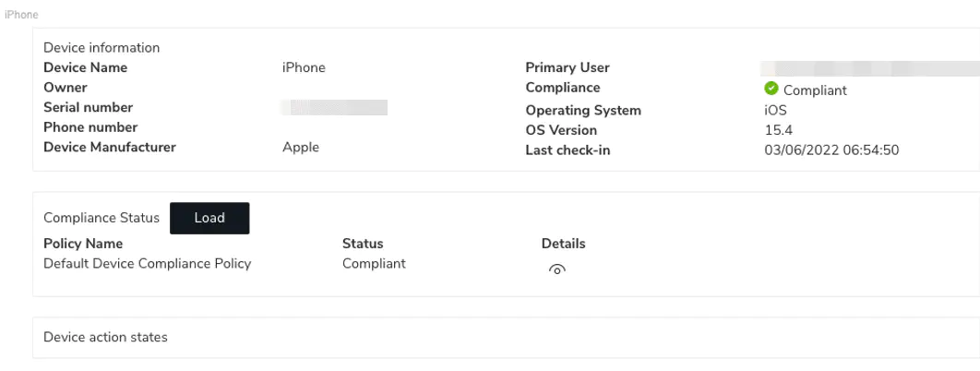Select Default Device Compliance Policy row
Image resolution: width=980 pixels, height=371 pixels.
pos(148,264)
